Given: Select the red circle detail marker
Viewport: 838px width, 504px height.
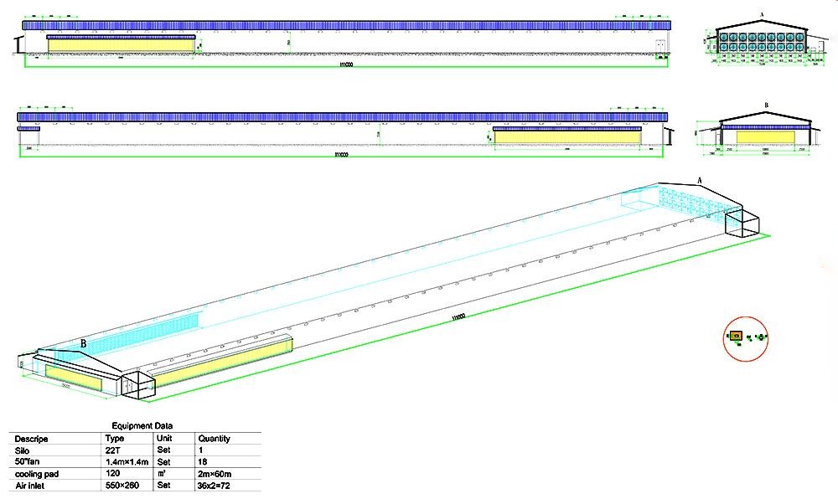Looking at the screenshot, I should point(746,338).
